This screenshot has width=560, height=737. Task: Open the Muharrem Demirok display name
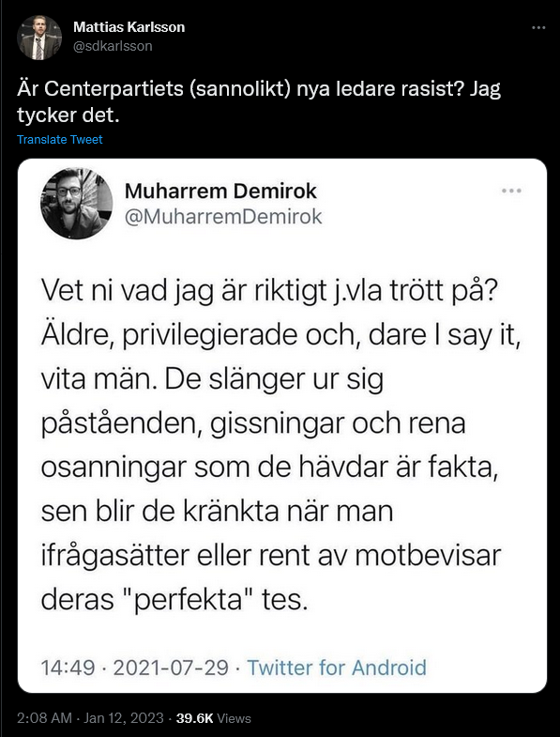(220, 192)
